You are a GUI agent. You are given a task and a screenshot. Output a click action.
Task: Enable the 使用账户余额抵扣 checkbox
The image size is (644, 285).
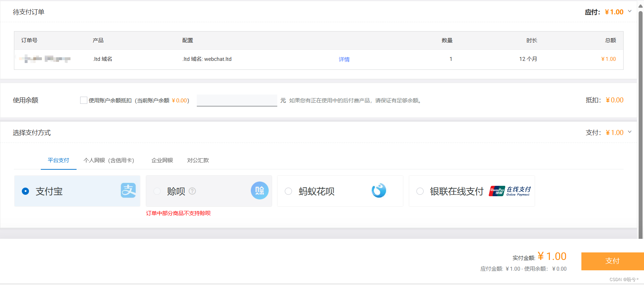point(84,100)
